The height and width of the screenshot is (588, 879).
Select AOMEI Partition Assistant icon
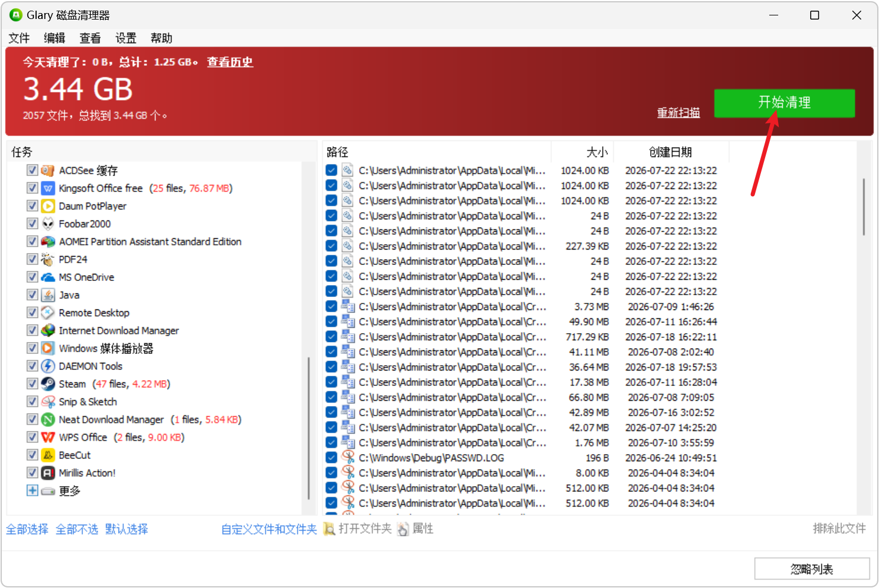pyautogui.click(x=48, y=242)
